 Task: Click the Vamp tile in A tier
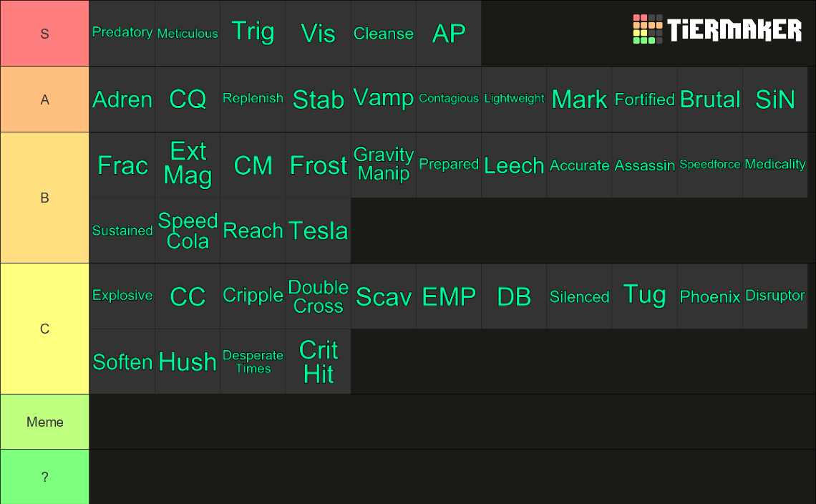coord(384,99)
